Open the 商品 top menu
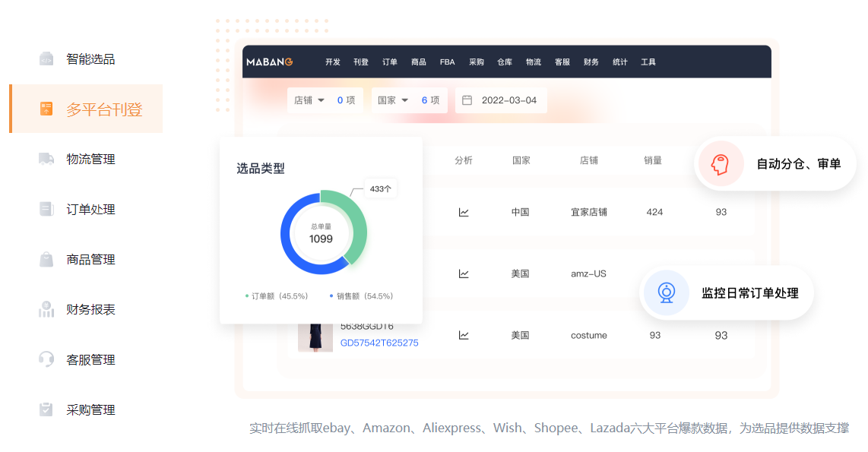This screenshot has width=868, height=452. click(x=419, y=62)
